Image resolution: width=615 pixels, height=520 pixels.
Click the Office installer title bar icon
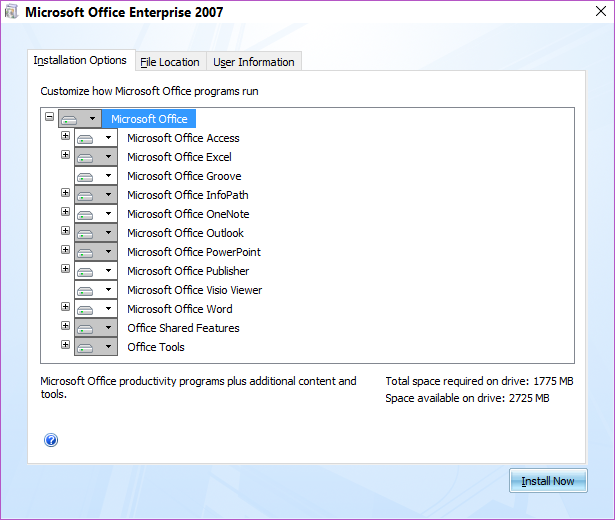(x=12, y=13)
